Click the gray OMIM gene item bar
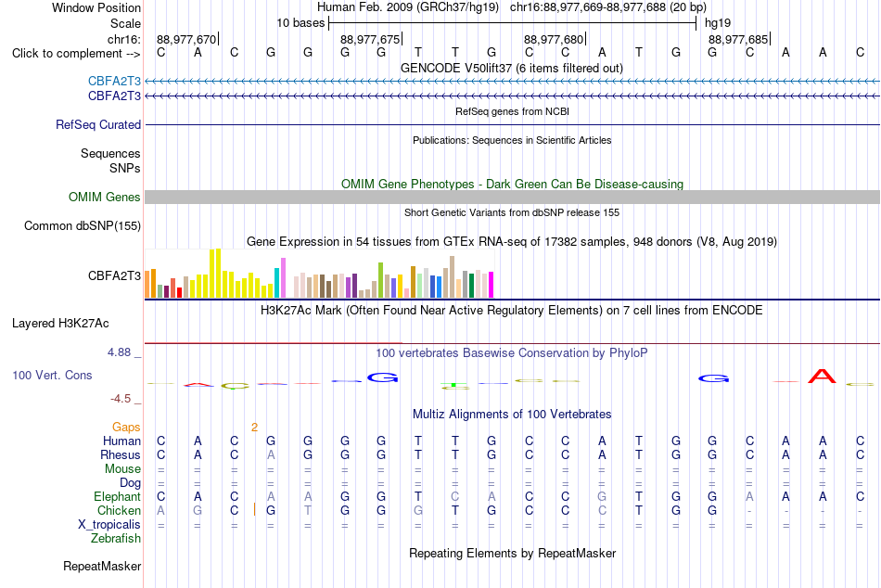881x588 pixels. click(512, 197)
